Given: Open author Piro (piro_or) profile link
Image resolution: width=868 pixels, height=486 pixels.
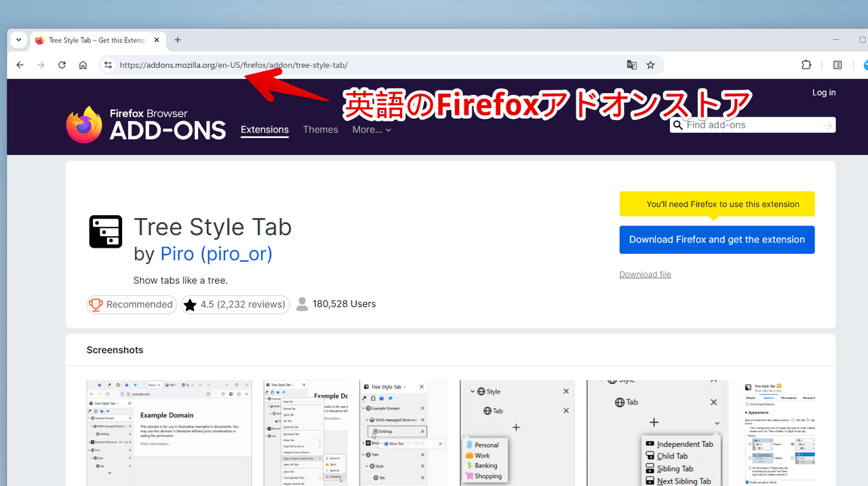Looking at the screenshot, I should (x=216, y=254).
